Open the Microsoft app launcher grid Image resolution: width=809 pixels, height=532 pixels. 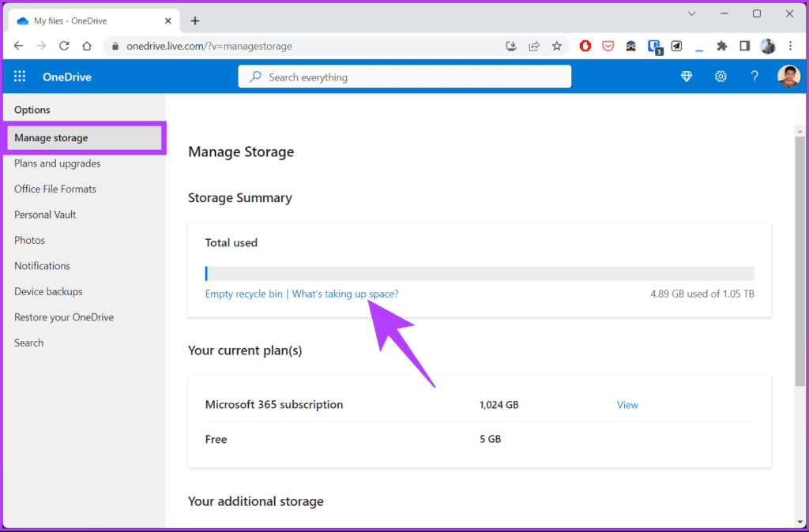click(20, 77)
